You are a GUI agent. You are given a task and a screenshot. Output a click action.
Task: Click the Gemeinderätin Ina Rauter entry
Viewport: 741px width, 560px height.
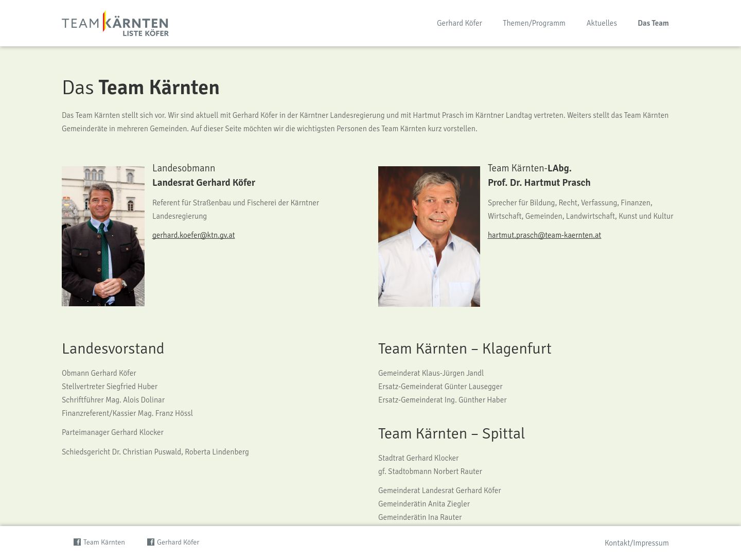[420, 517]
